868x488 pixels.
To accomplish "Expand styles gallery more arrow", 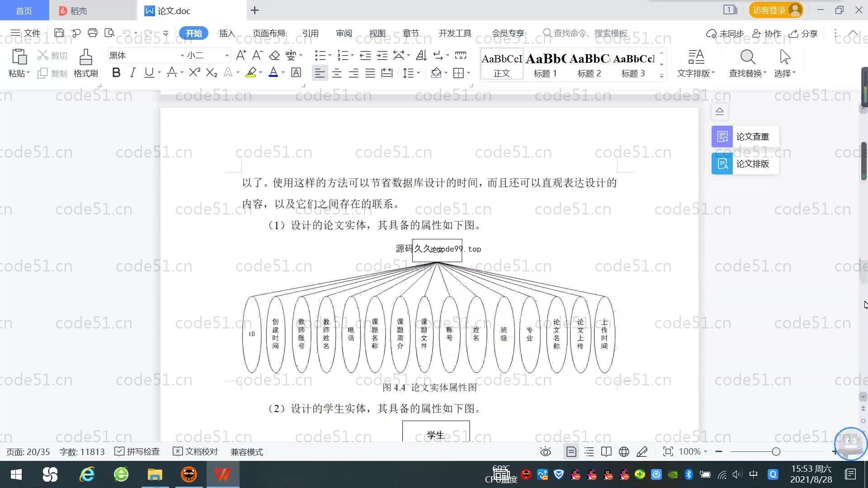I will [x=661, y=75].
